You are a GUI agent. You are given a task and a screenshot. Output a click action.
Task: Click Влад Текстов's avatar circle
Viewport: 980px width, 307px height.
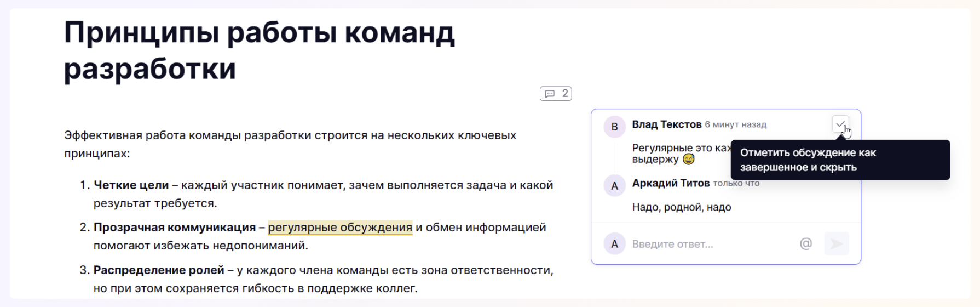(614, 127)
